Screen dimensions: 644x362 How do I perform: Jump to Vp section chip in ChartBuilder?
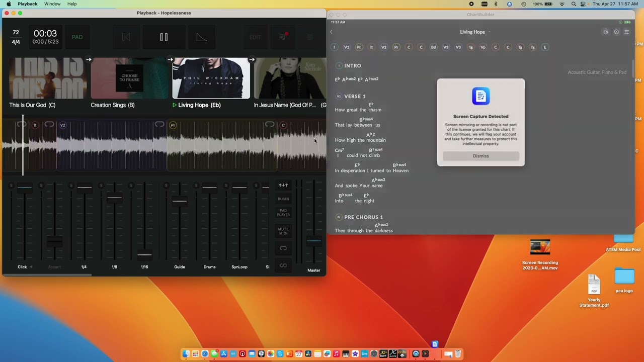(x=483, y=47)
